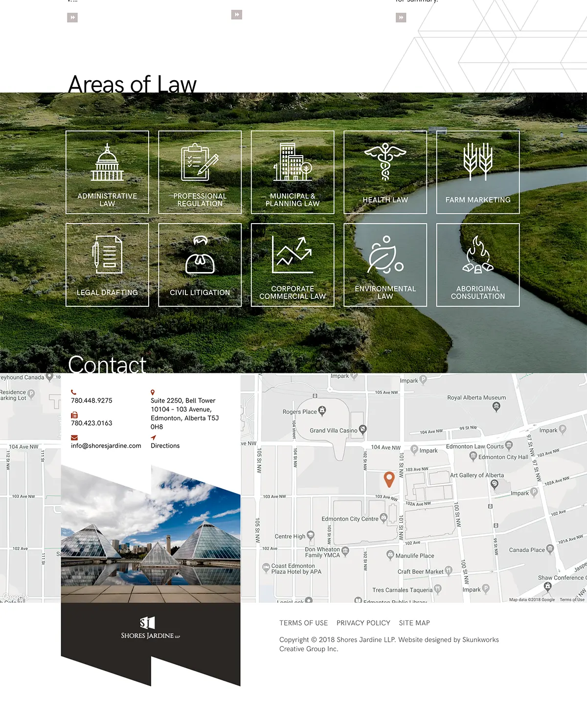Screen dimensions: 587x728
Task: Click the Centre High school marker
Action: 311,536
